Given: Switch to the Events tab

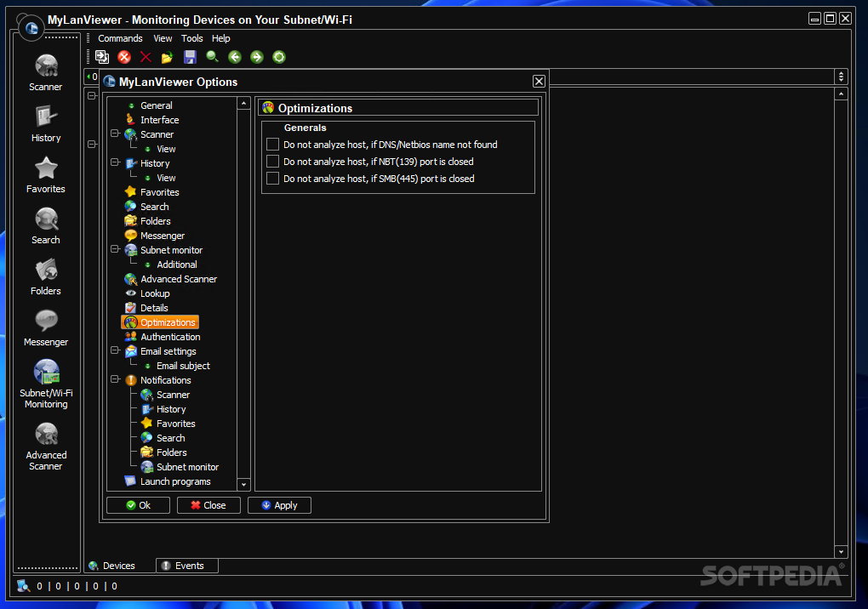Looking at the screenshot, I should coord(187,566).
